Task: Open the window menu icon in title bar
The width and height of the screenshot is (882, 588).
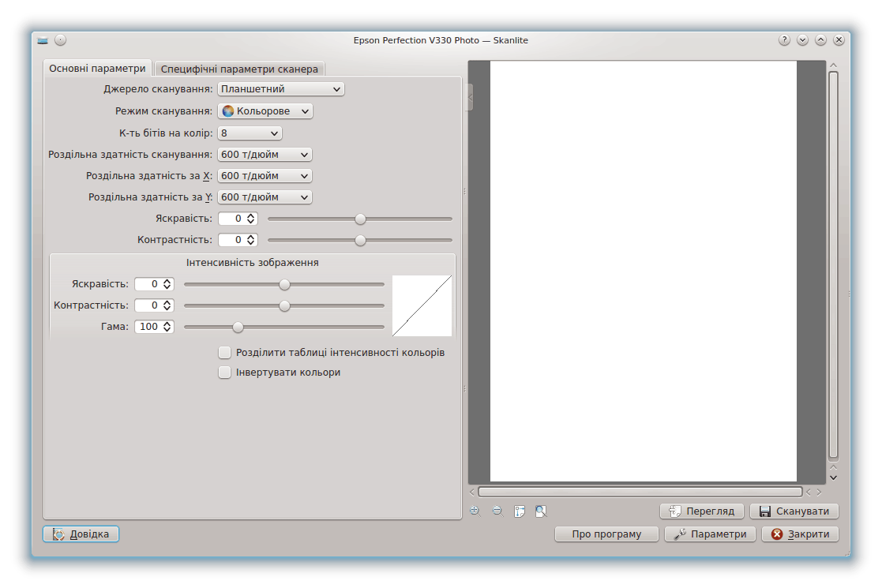Action: click(43, 40)
